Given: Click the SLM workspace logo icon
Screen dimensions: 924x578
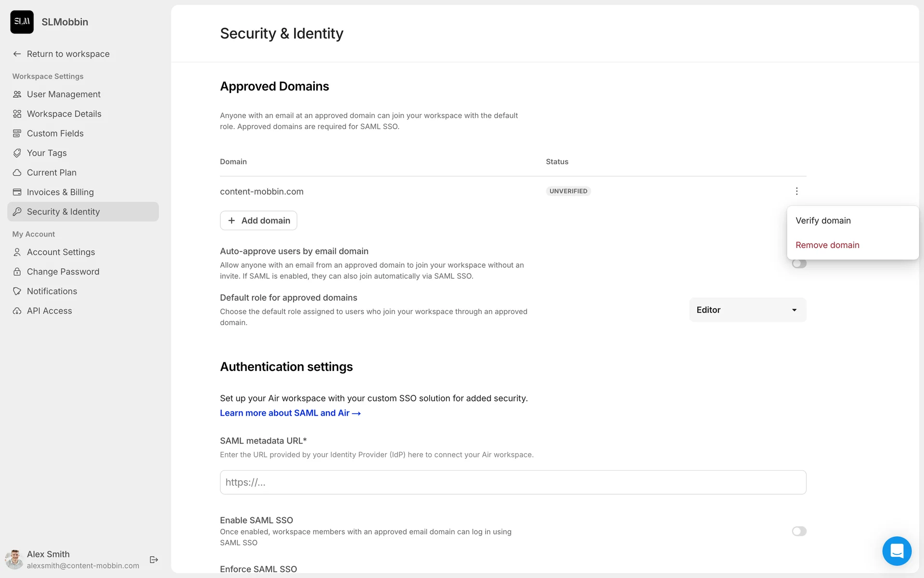Looking at the screenshot, I should pos(22,22).
